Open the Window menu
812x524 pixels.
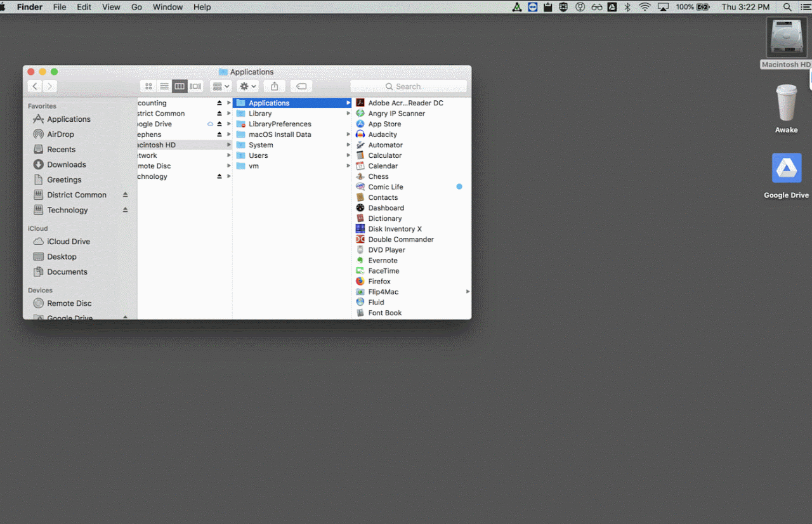click(167, 7)
